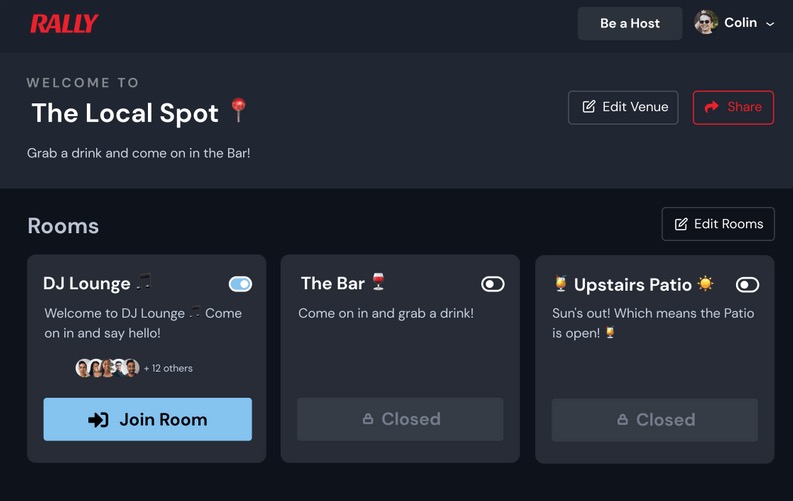This screenshot has height=501, width=793.
Task: Click the pencil icon in Edit Venue
Action: pyautogui.click(x=589, y=107)
